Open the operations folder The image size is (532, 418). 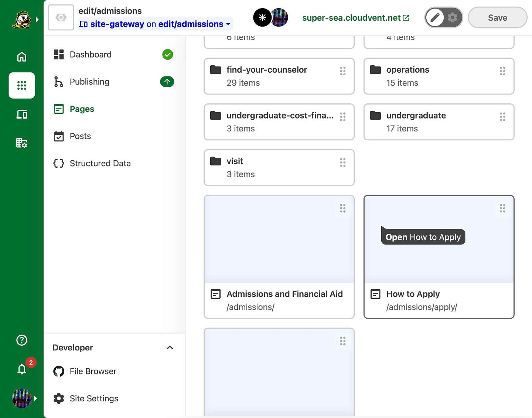[439, 76]
